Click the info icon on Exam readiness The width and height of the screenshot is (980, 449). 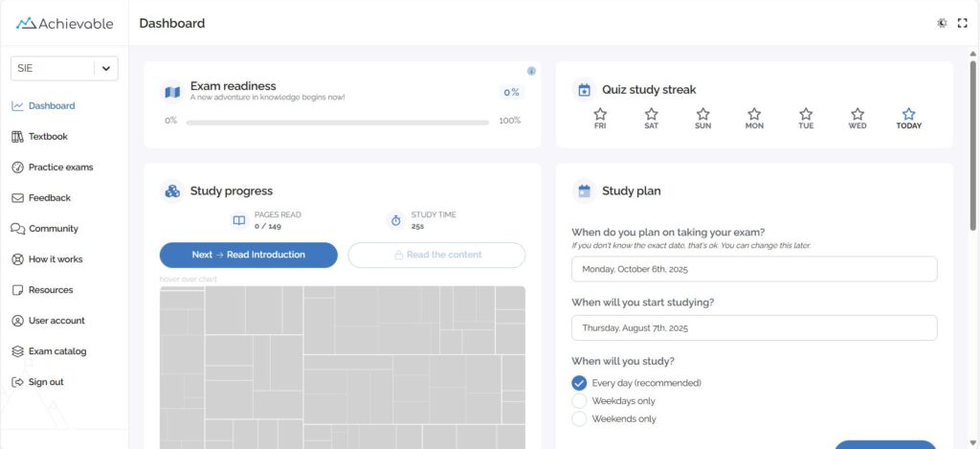pos(531,71)
